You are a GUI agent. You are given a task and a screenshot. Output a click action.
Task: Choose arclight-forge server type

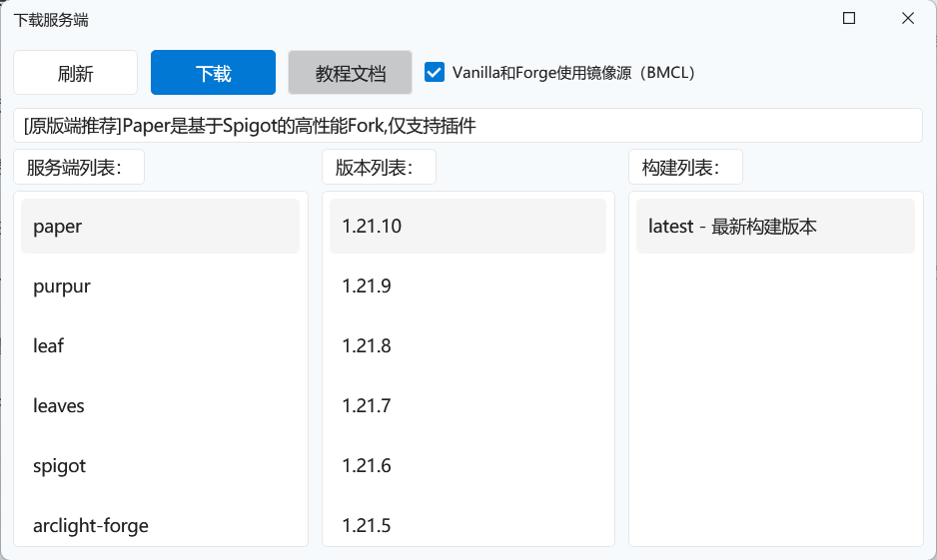pyautogui.click(x=160, y=525)
